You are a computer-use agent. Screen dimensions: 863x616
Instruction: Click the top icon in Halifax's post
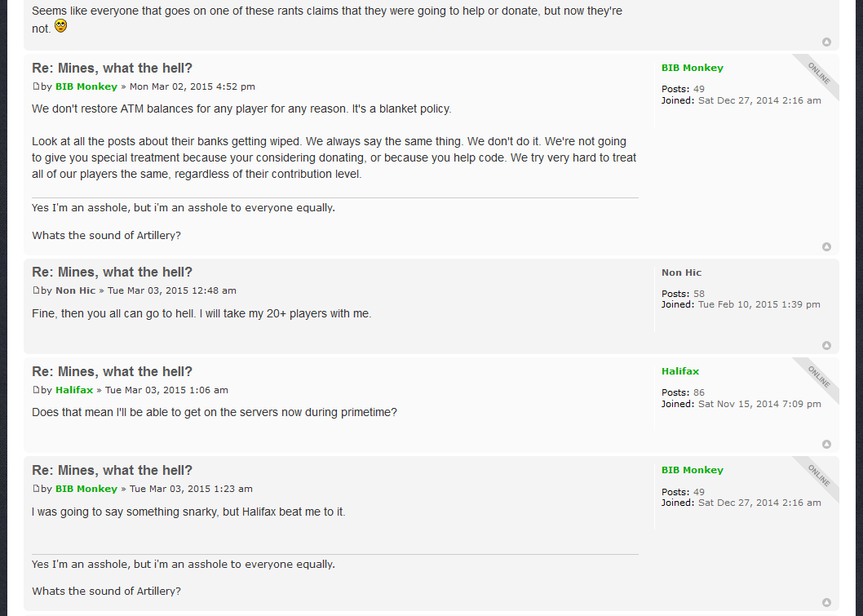click(826, 444)
